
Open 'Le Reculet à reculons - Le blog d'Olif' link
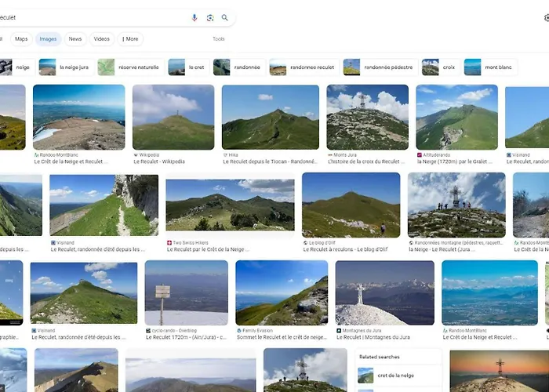click(x=345, y=249)
